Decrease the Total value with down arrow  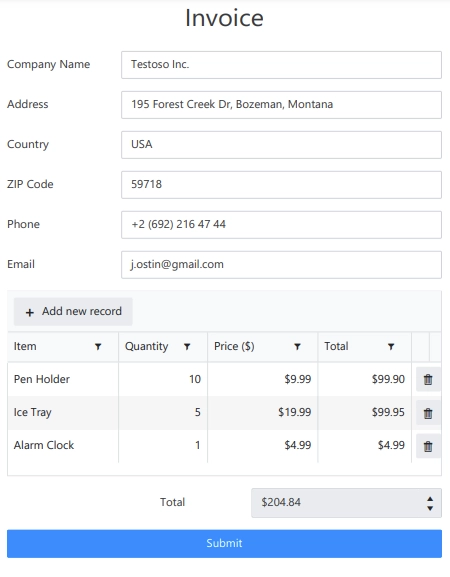tap(430, 508)
